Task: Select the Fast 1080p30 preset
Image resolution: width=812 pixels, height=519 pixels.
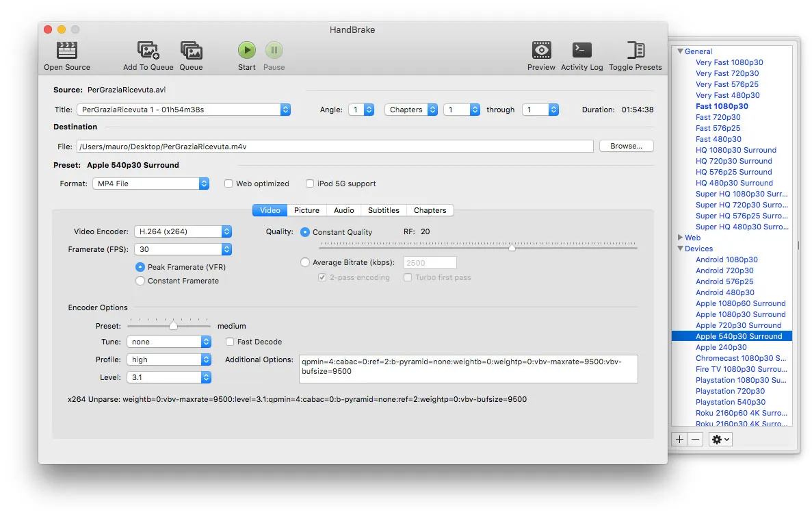Action: 722,106
